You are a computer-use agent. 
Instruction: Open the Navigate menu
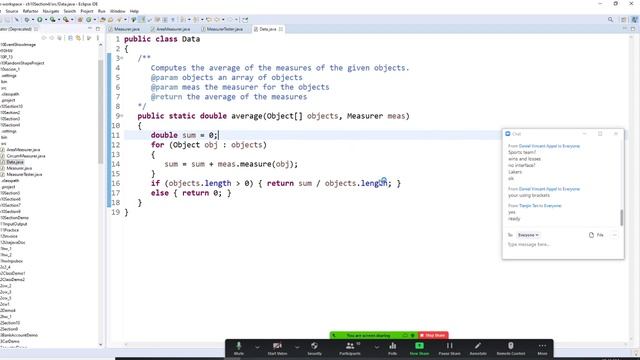(51, 11)
